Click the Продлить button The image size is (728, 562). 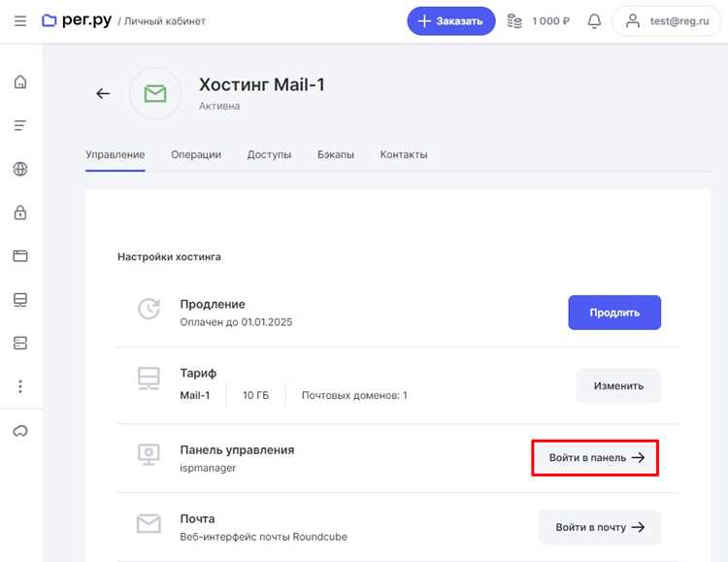pyautogui.click(x=614, y=313)
